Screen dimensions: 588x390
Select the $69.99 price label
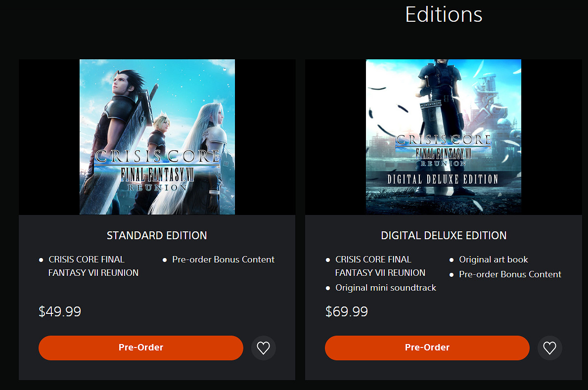[347, 312]
